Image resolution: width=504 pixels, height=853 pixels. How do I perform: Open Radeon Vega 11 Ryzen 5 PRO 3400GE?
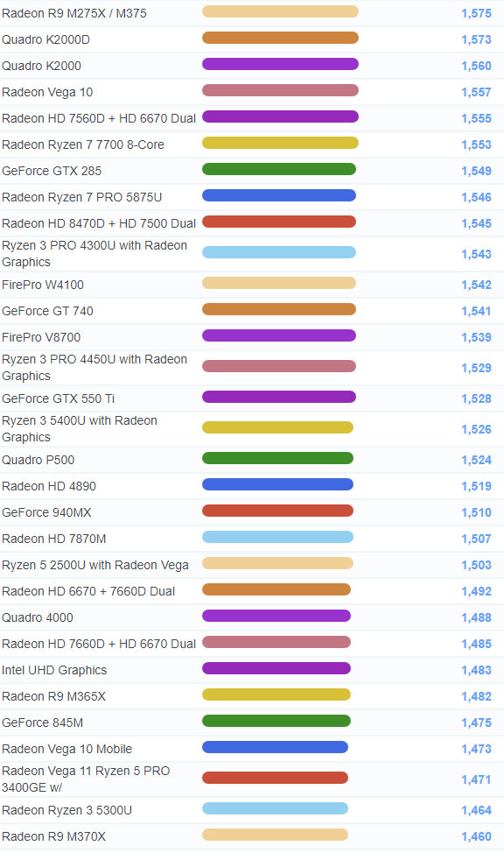[86, 779]
